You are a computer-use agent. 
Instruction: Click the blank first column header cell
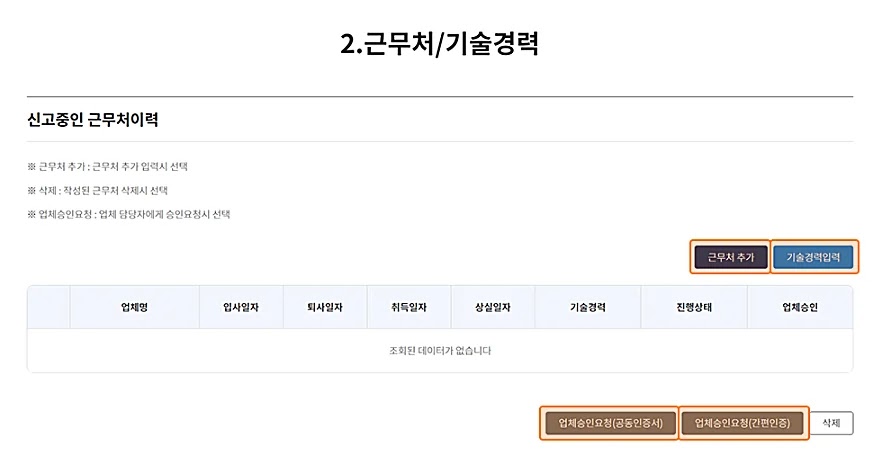point(48,307)
